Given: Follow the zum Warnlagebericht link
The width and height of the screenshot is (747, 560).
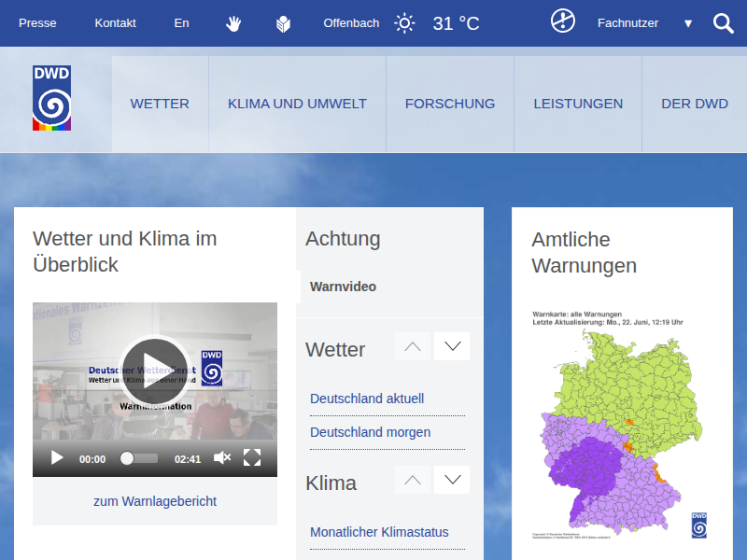Looking at the screenshot, I should click(x=155, y=501).
